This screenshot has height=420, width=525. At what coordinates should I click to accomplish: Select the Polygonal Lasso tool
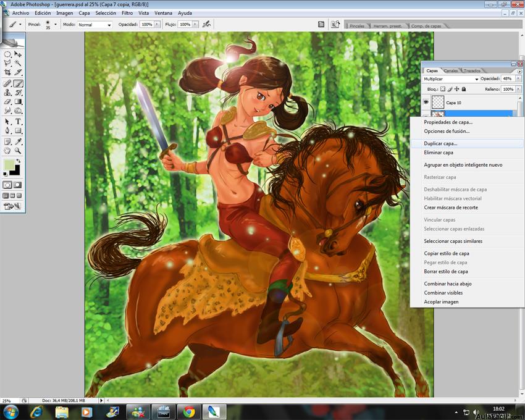pyautogui.click(x=7, y=63)
